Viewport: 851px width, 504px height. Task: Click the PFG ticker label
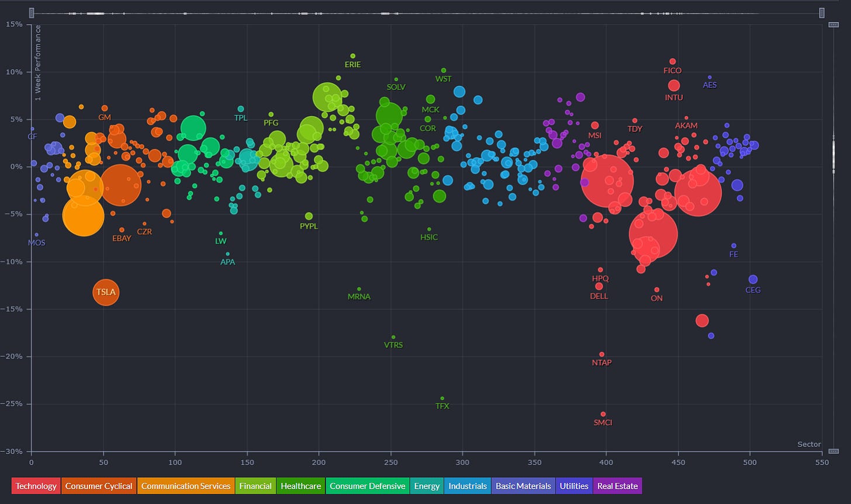pos(271,123)
